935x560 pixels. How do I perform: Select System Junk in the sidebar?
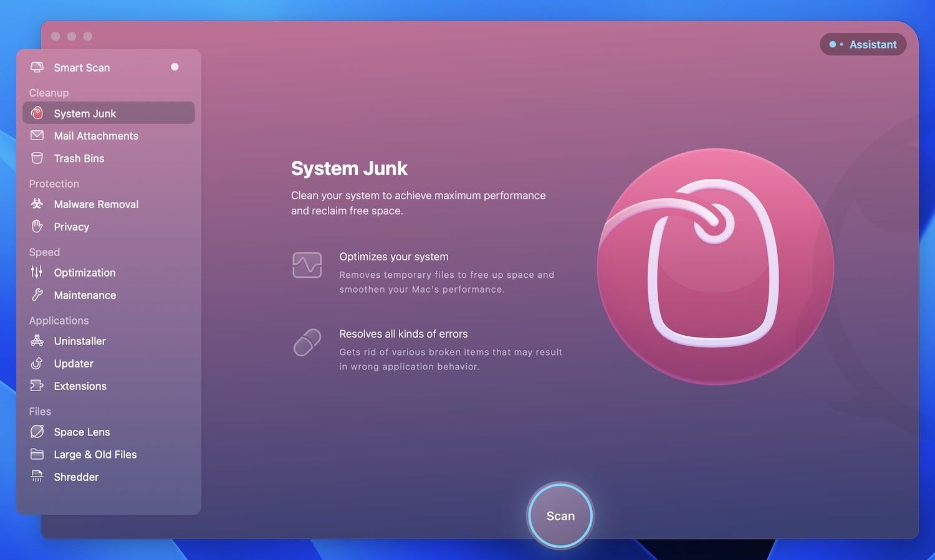[x=85, y=113]
